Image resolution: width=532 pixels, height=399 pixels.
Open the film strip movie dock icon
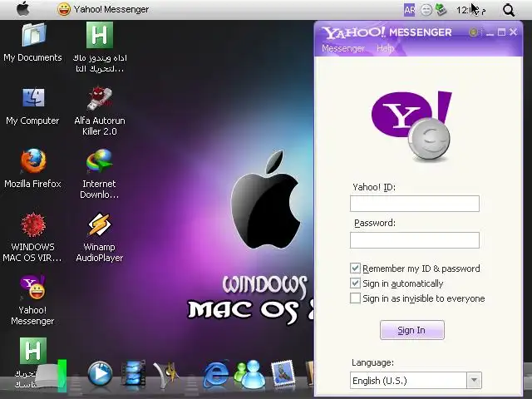tap(134, 373)
